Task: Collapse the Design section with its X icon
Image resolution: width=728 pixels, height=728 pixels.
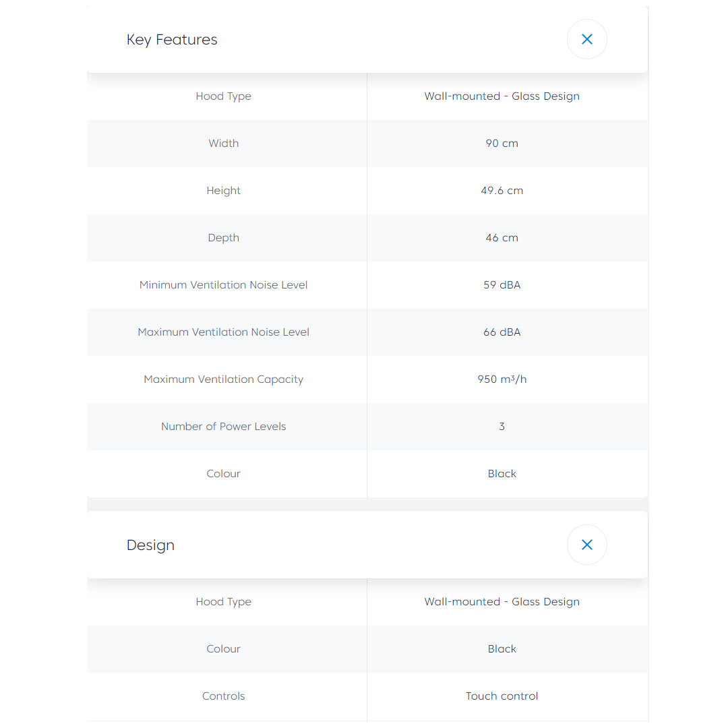Action: (586, 545)
